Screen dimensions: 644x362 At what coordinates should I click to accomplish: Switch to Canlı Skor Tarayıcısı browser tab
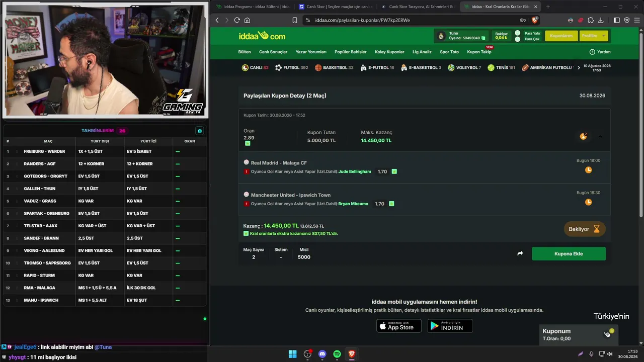[x=418, y=7]
